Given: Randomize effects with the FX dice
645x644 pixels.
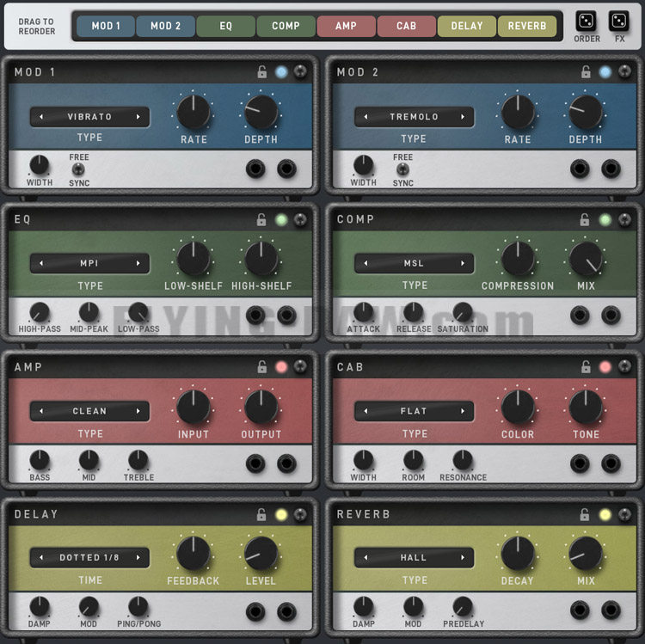Looking at the screenshot, I should pos(618,21).
